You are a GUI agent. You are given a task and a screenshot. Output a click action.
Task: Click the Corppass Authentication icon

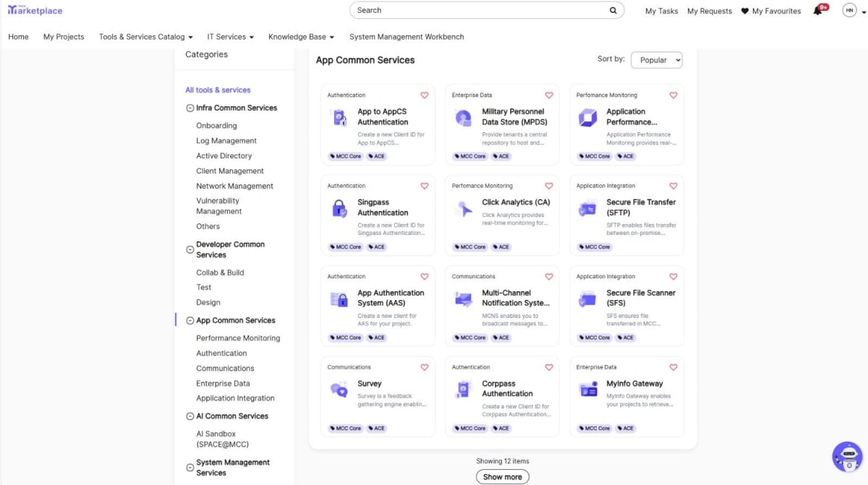464,390
